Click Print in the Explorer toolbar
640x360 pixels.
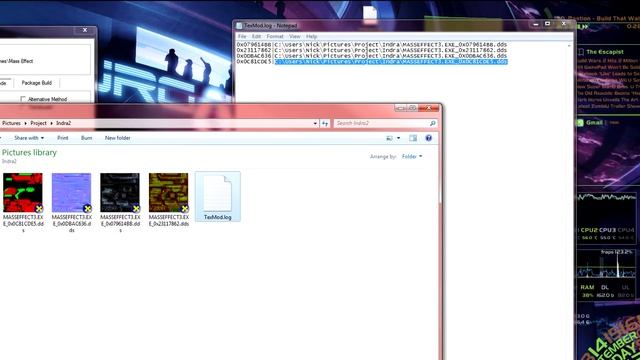(x=63, y=138)
